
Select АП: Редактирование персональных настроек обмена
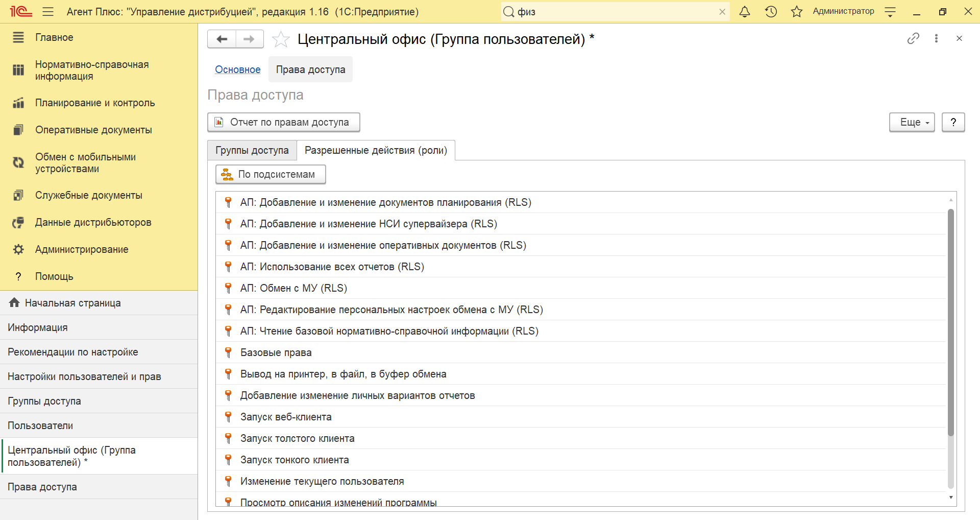[581, 310]
